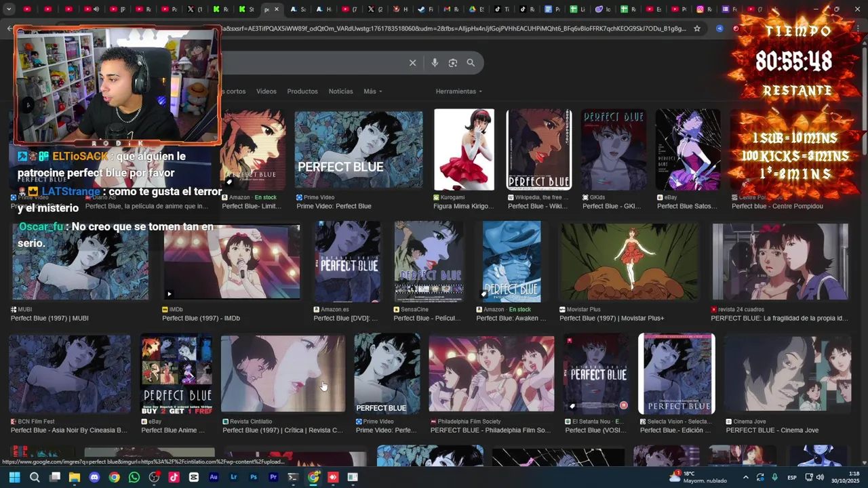Image resolution: width=868 pixels, height=488 pixels.
Task: Start voice search with microphone icon
Action: coord(435,63)
